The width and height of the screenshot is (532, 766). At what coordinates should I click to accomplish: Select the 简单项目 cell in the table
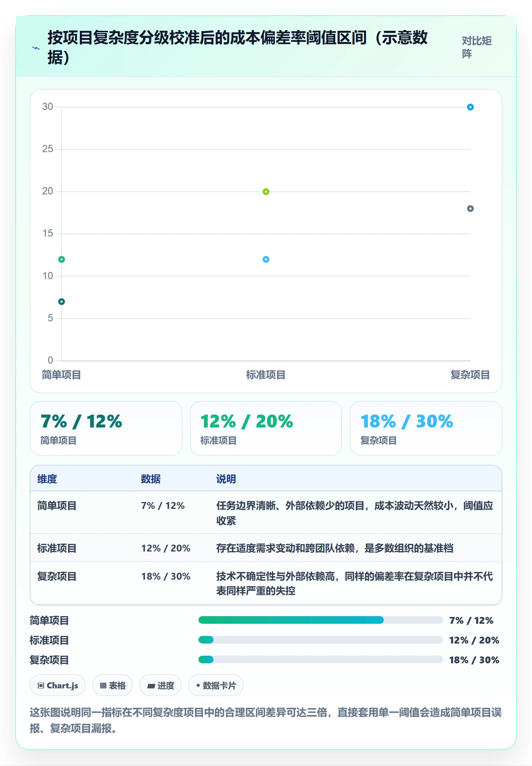[x=57, y=505]
